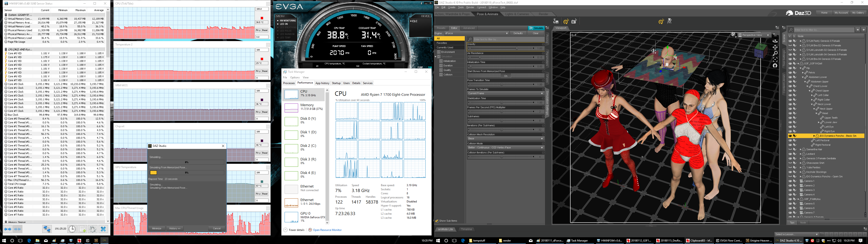The height and width of the screenshot is (244, 868).
Task: Toggle Show Sub Items checkbox
Action: [437, 221]
